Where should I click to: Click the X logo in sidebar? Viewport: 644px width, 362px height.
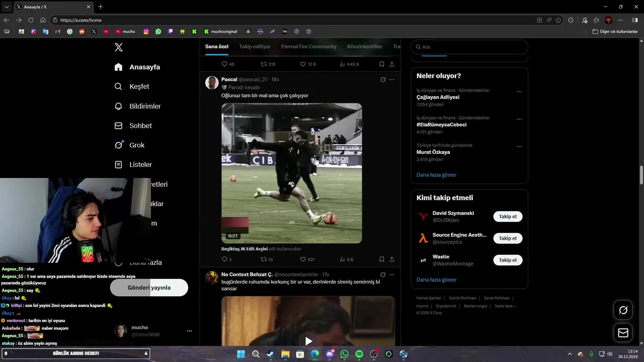(118, 47)
